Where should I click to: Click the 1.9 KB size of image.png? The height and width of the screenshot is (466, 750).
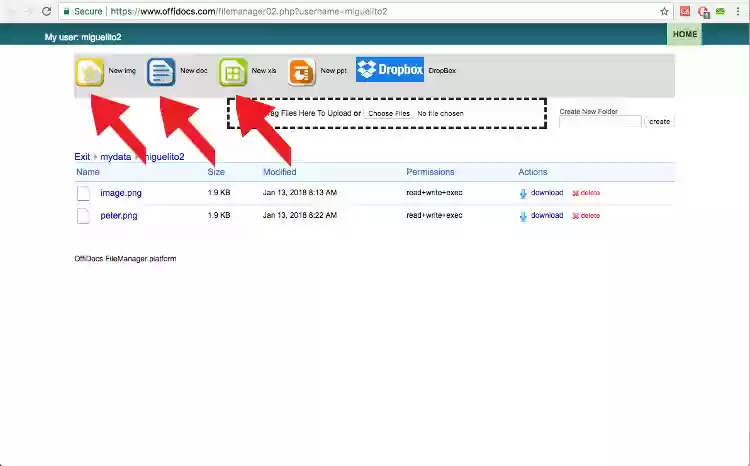point(219,192)
